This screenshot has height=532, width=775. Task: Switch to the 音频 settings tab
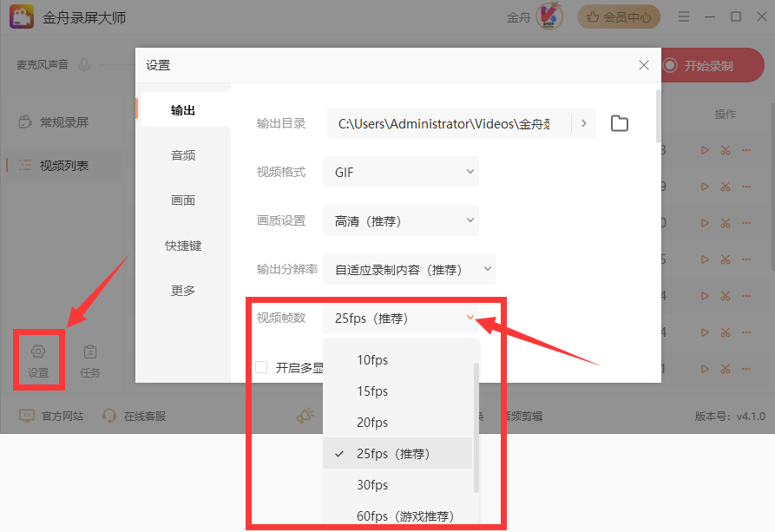183,155
